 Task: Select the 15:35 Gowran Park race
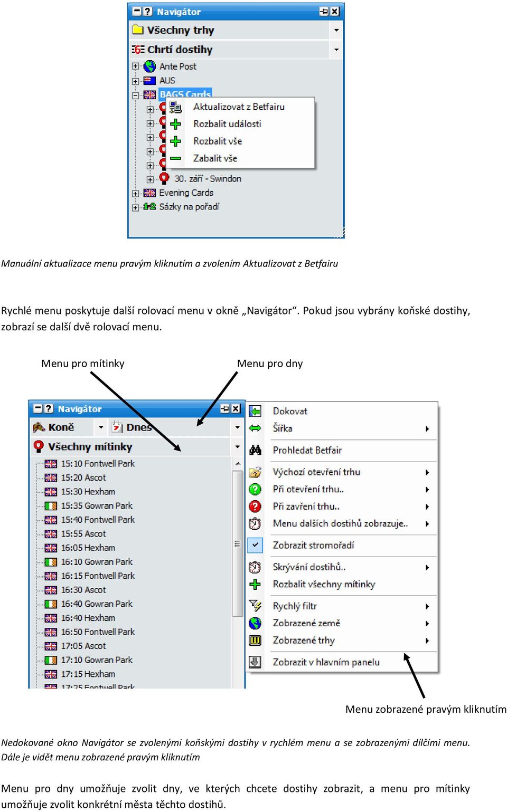click(97, 505)
